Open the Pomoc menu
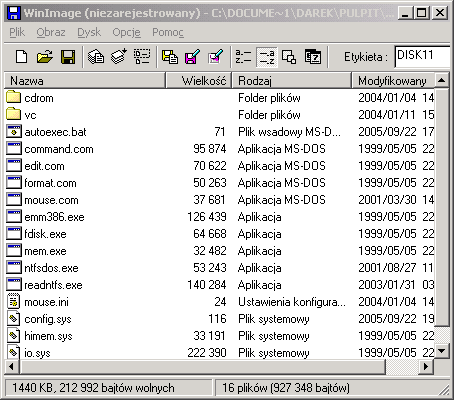454x400 pixels. (168, 32)
